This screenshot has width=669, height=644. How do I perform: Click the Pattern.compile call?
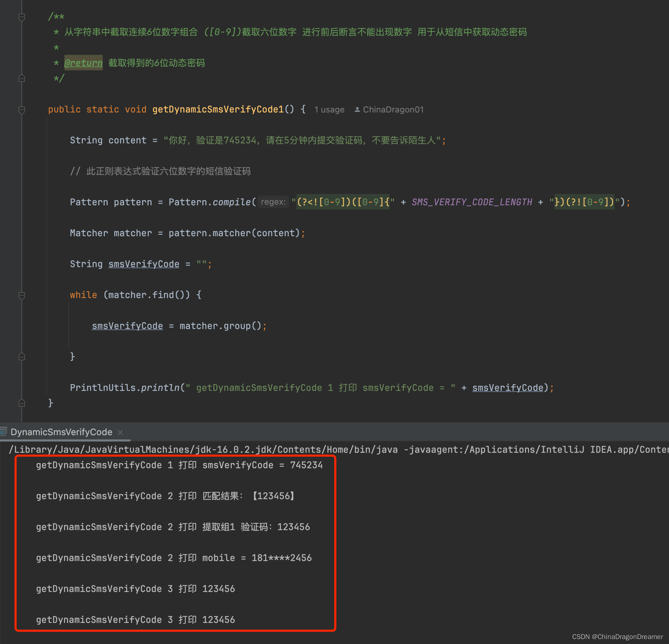[x=210, y=202]
